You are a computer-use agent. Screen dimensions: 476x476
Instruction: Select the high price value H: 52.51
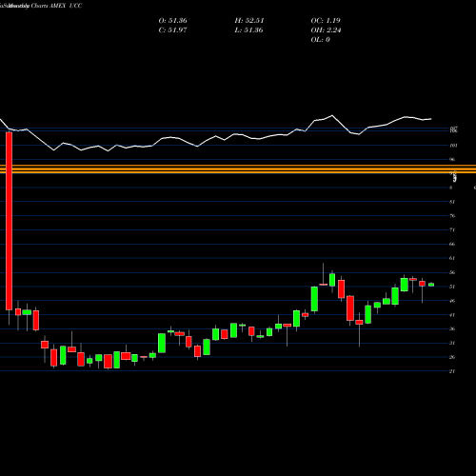pyautogui.click(x=249, y=21)
